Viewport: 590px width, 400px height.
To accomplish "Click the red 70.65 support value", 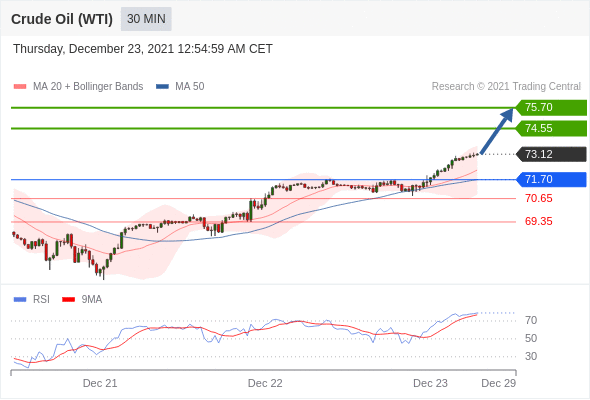I will click(539, 198).
